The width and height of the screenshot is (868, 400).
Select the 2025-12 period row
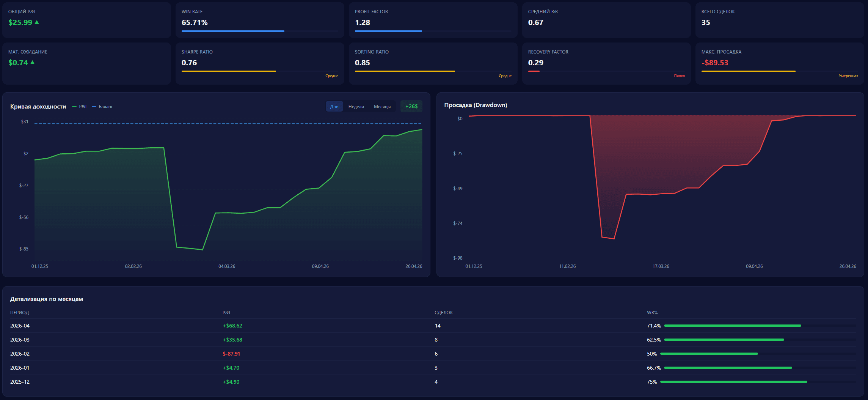(433, 382)
